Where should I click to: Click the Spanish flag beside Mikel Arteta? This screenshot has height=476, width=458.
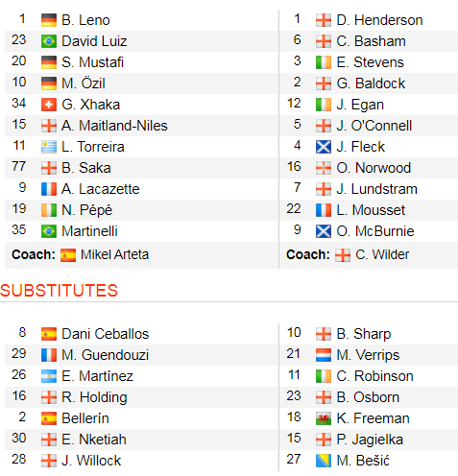pyautogui.click(x=68, y=255)
